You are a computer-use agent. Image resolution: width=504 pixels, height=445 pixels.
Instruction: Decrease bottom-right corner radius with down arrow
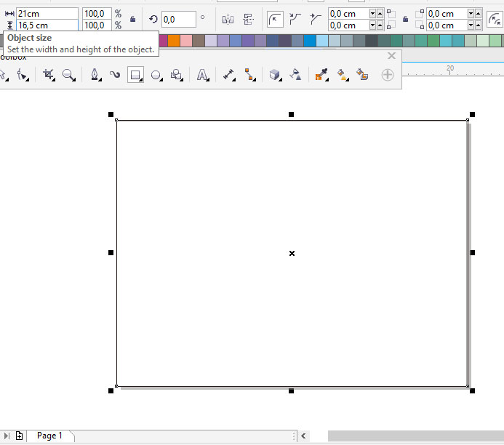coord(471,25)
